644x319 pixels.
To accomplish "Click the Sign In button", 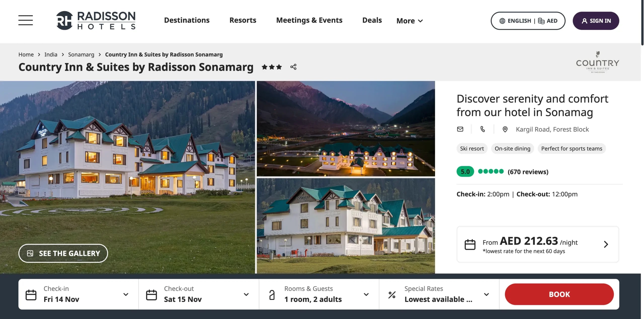I will (596, 21).
